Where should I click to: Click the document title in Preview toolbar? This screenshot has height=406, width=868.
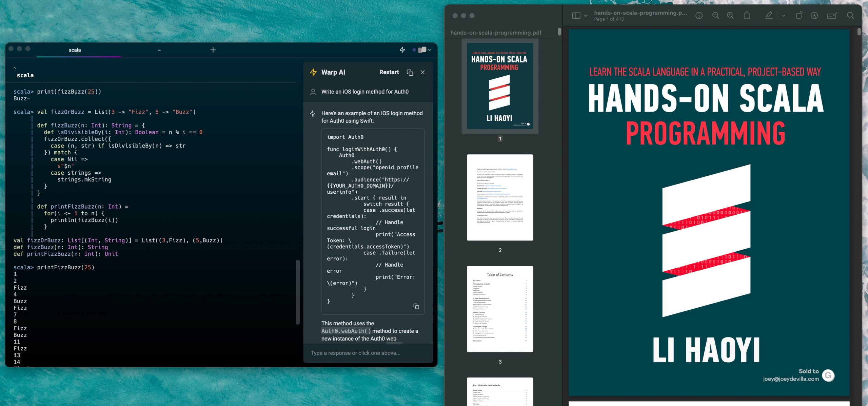(x=640, y=13)
